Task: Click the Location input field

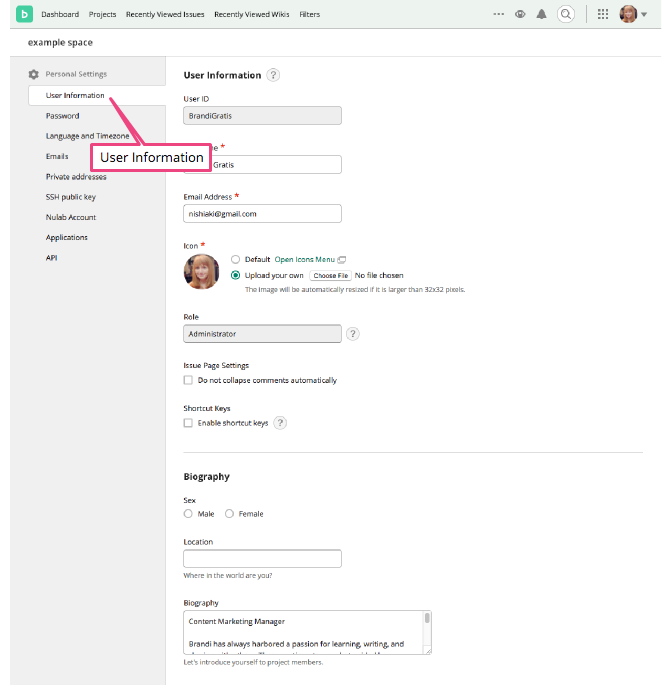Action: coord(262,559)
